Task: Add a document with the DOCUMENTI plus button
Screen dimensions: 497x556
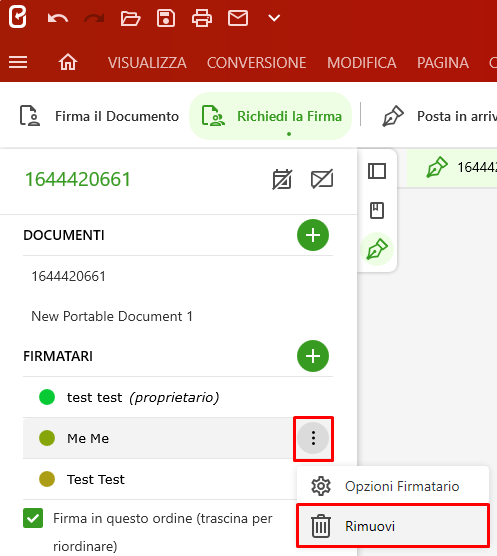Action: [x=313, y=235]
